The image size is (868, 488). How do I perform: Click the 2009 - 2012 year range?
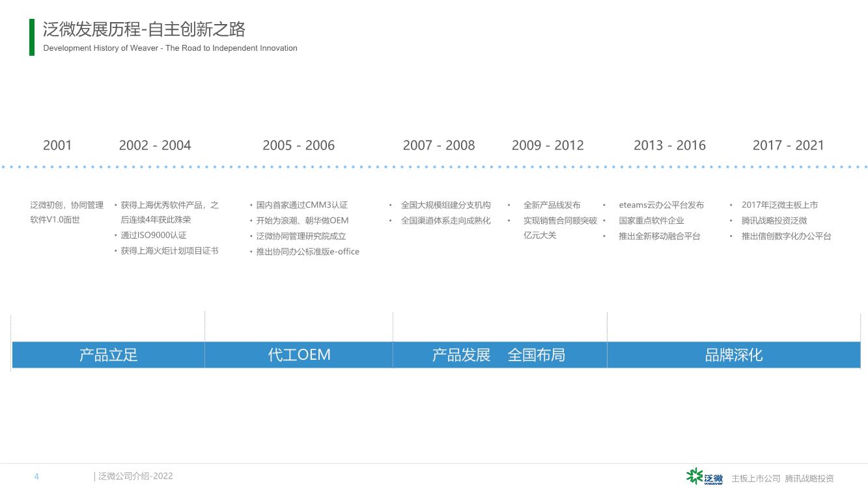(548, 146)
